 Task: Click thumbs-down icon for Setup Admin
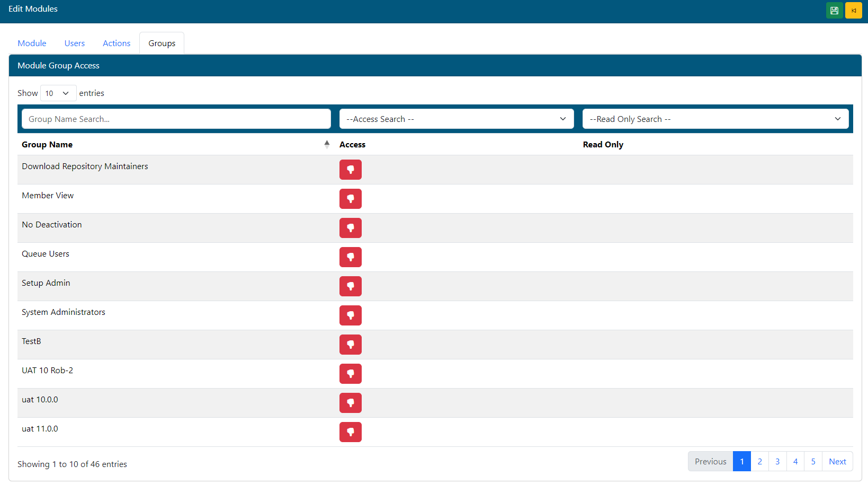point(350,286)
